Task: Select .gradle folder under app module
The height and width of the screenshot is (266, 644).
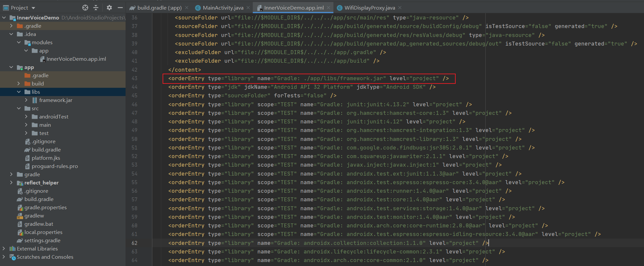Action: coord(63,75)
